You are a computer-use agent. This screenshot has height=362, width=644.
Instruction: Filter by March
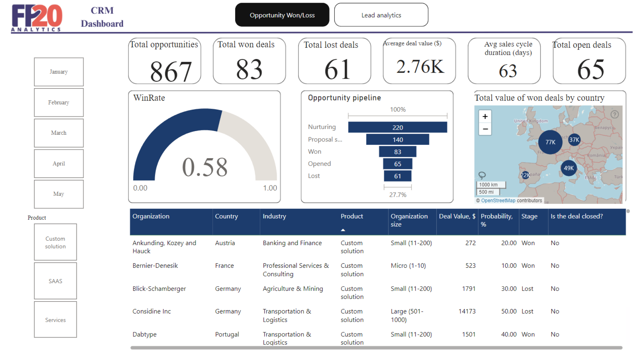tap(59, 133)
